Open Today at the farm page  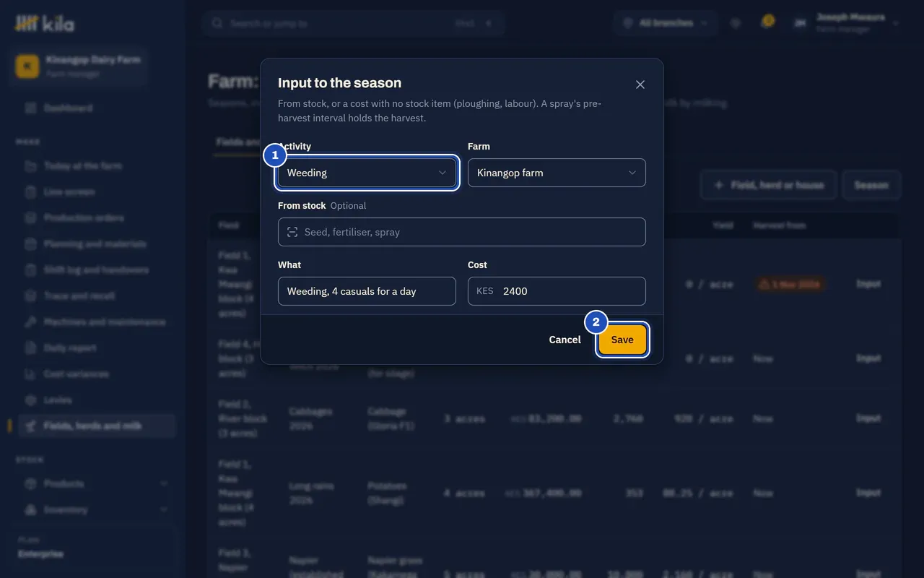click(x=82, y=165)
